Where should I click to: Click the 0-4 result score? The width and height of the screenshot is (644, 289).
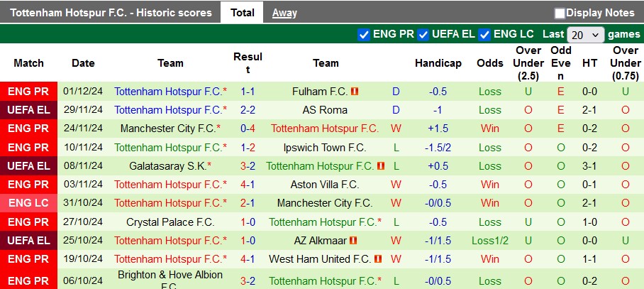pyautogui.click(x=248, y=129)
